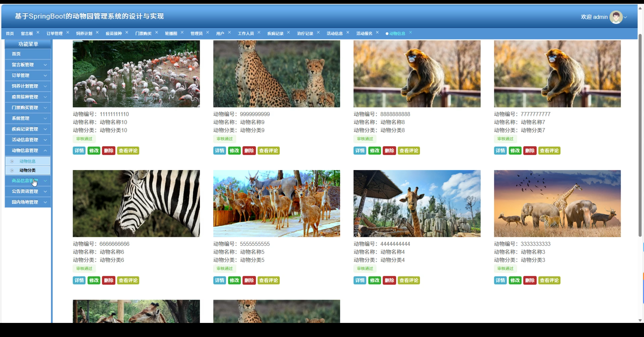Switch to the 疾病记录 tab
The image size is (644, 337).
coord(275,33)
